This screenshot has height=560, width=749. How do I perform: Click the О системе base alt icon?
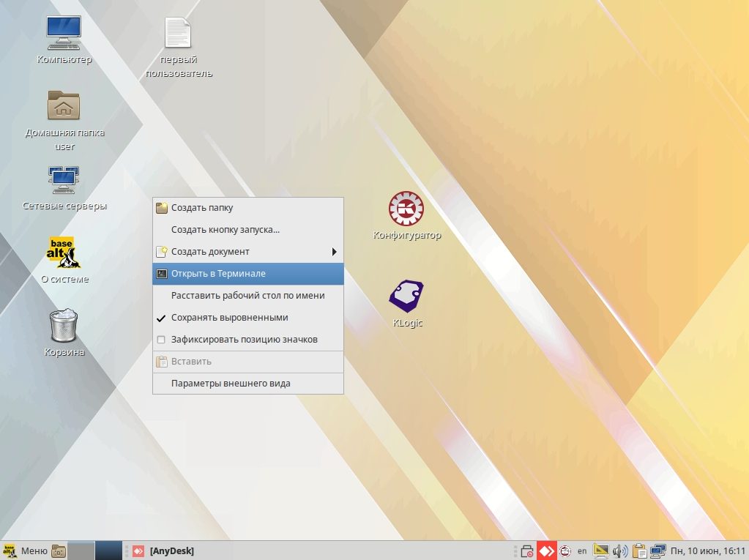(x=64, y=253)
